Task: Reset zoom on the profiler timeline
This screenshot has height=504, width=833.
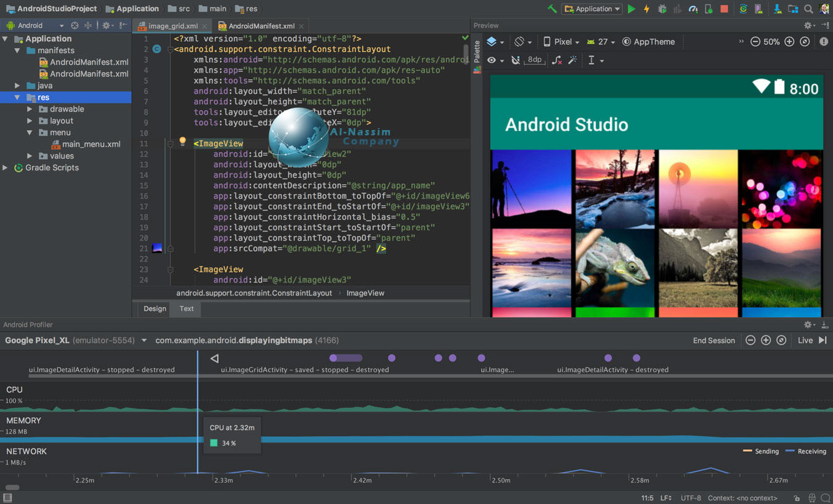Action: tap(781, 340)
